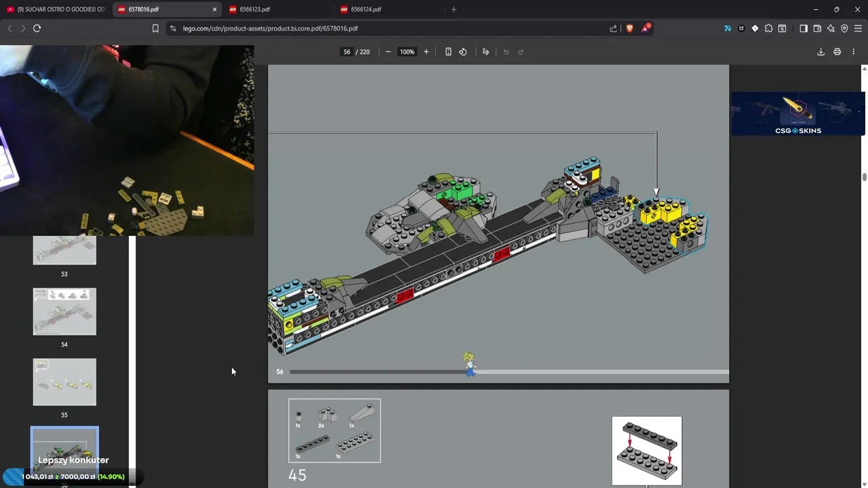Click the CSGO SKINS banner ad
The width and height of the screenshot is (868, 488).
click(x=797, y=114)
